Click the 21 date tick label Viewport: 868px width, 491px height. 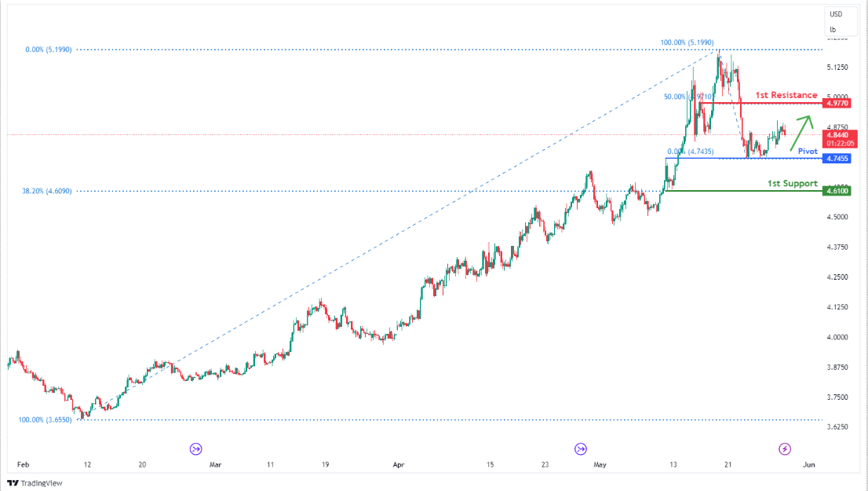tap(728, 464)
